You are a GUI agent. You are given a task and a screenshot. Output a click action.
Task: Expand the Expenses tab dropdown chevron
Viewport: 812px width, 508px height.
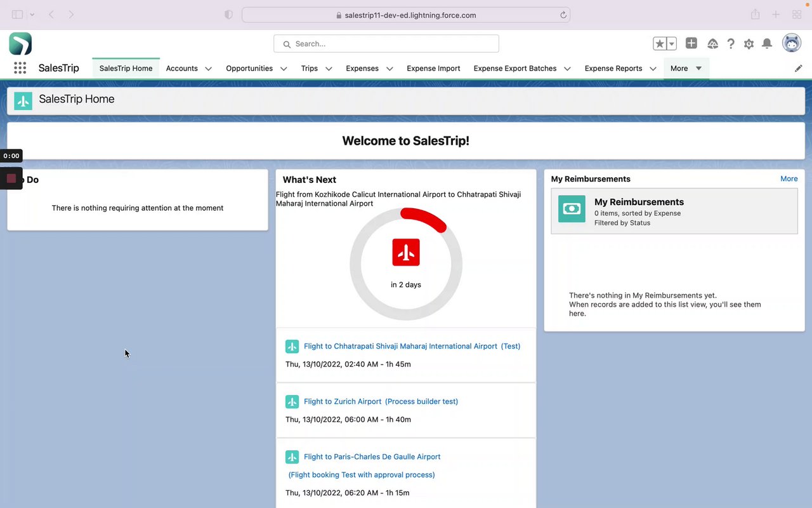pyautogui.click(x=390, y=69)
